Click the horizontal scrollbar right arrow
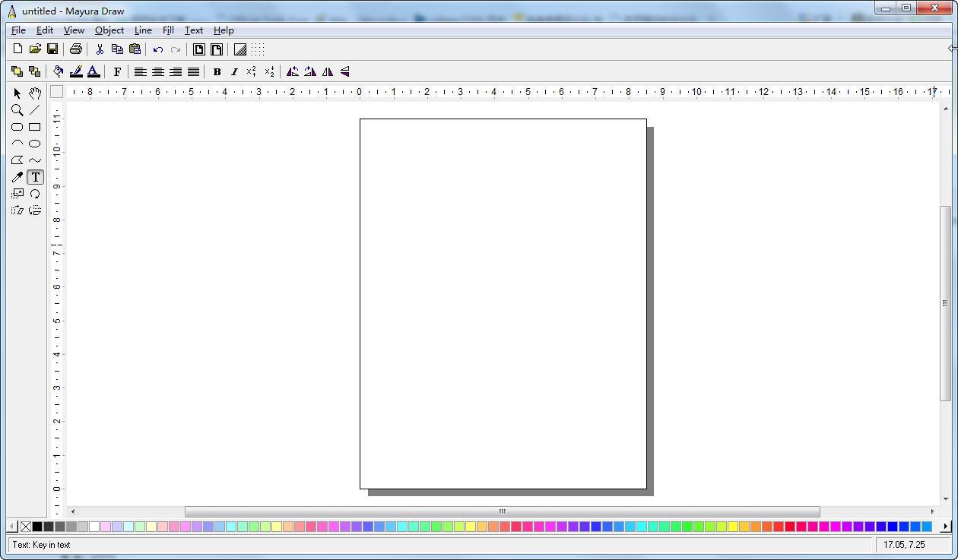 tap(932, 511)
